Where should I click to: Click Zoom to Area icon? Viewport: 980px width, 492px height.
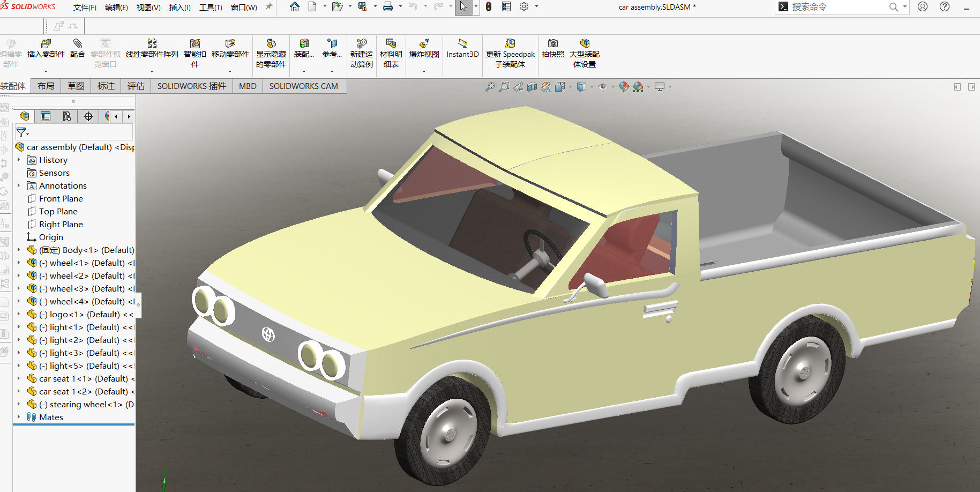(504, 87)
